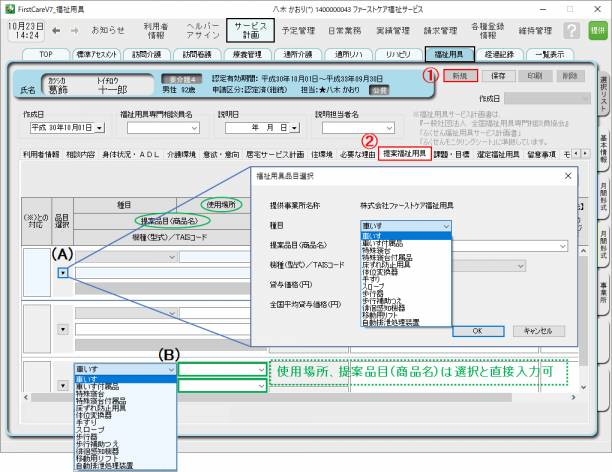Click item selection arrow button marked (A)

pos(61,273)
